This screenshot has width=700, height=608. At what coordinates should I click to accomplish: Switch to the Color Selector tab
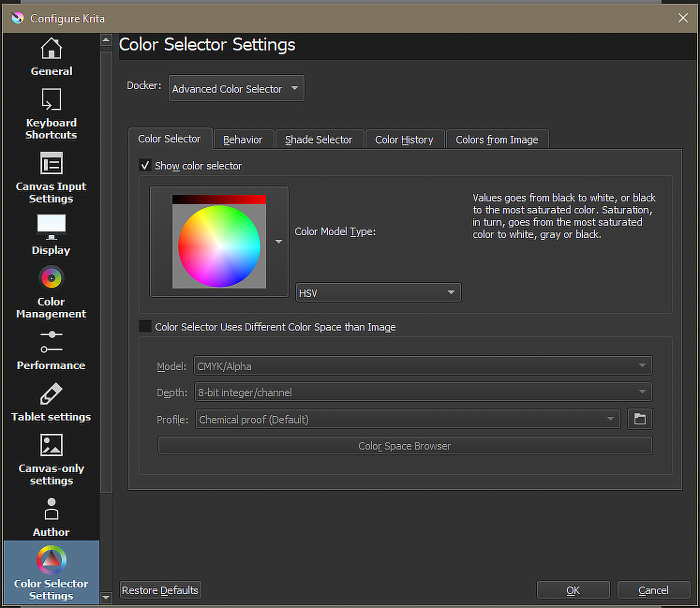[x=169, y=139]
